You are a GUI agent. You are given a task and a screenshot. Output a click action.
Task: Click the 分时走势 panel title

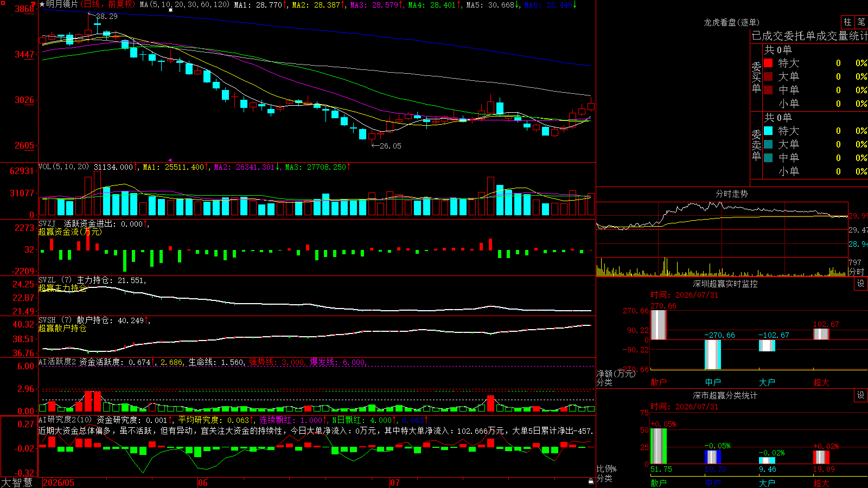coord(732,194)
